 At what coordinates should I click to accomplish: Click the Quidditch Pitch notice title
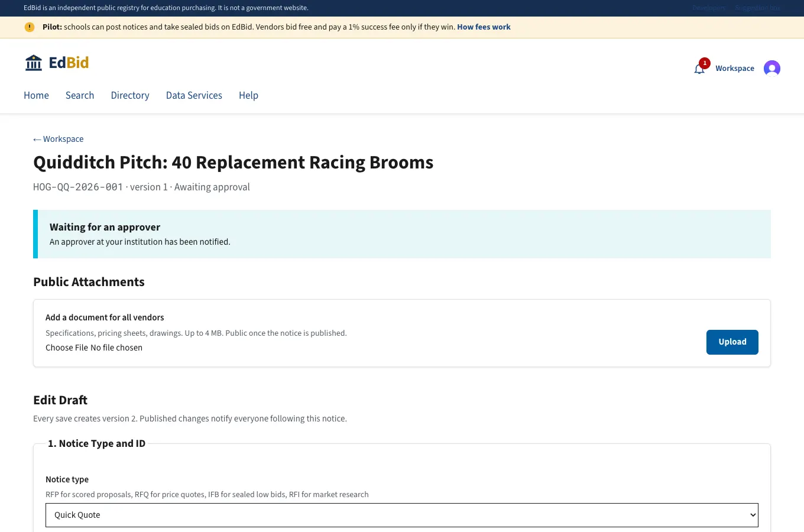pos(234,163)
